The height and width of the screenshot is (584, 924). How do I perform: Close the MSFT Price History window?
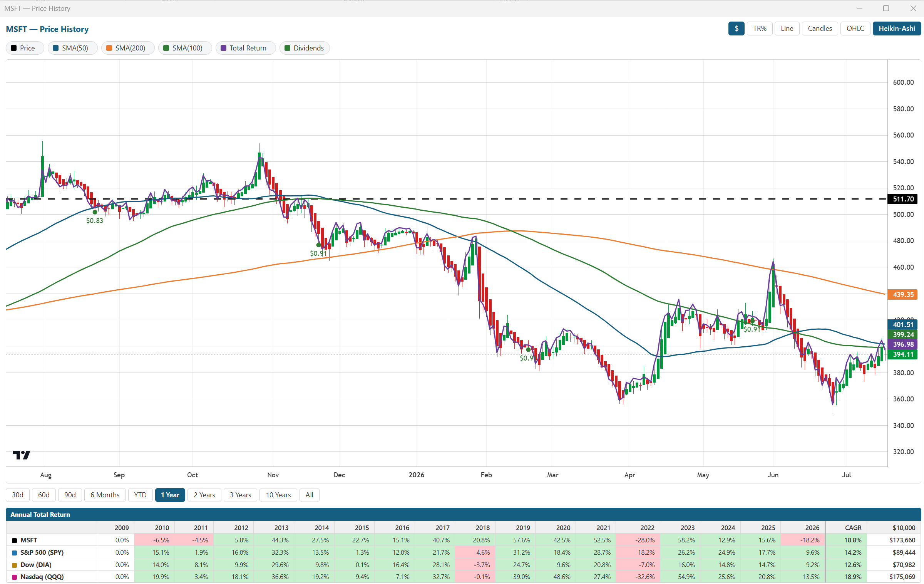pyautogui.click(x=913, y=8)
